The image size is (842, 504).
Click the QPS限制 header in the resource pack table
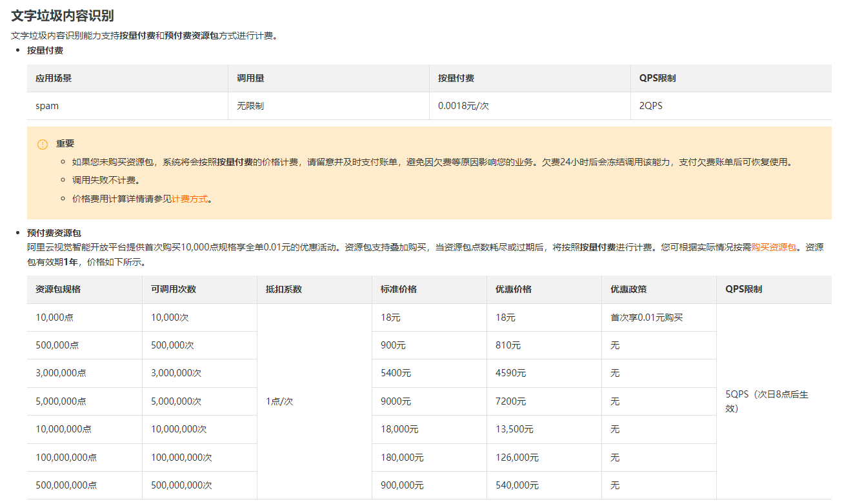point(774,289)
